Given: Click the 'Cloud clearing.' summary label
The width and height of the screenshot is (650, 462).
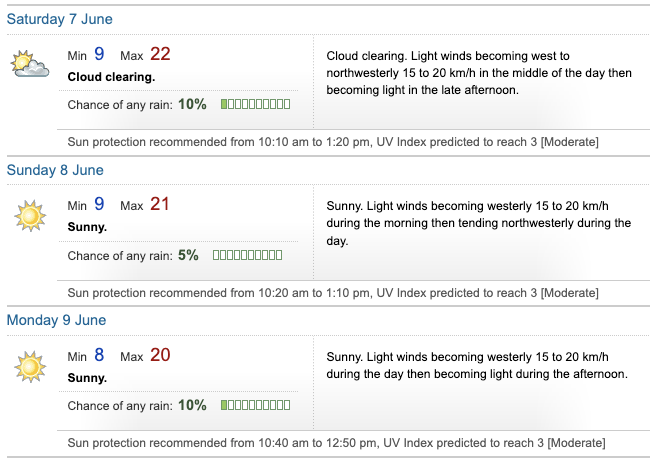Looking at the screenshot, I should coord(111,76).
